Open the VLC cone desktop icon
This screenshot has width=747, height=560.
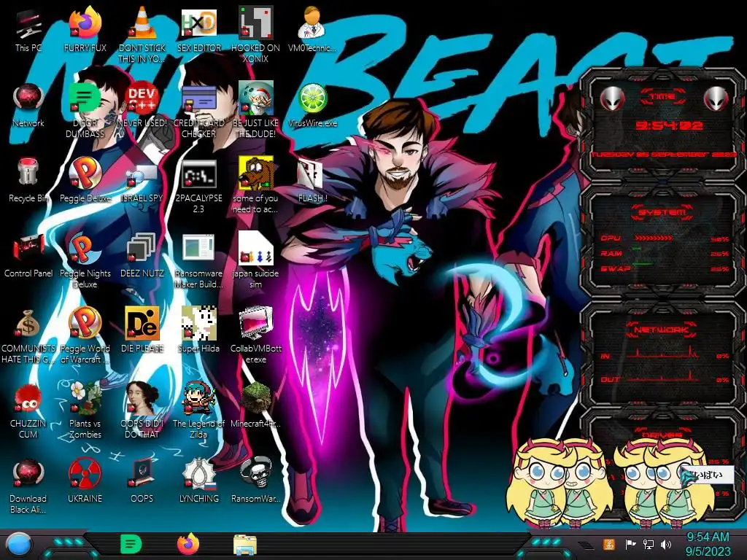tap(142, 24)
